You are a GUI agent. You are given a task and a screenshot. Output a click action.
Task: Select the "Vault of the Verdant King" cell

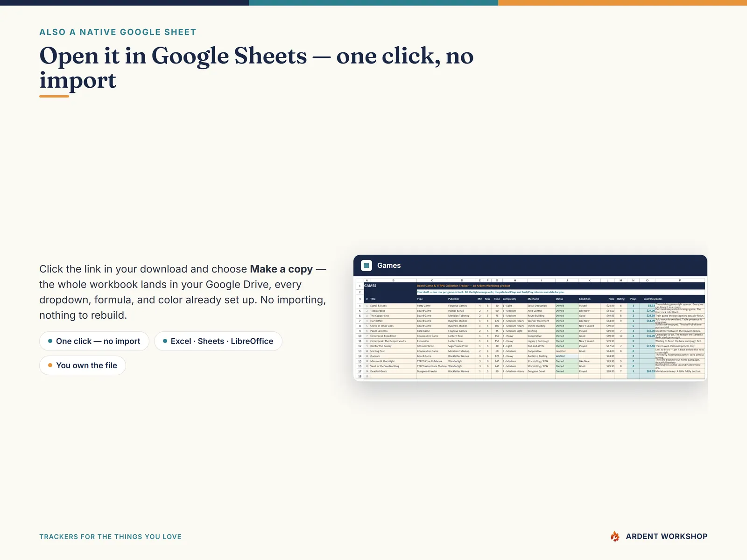pos(393,366)
